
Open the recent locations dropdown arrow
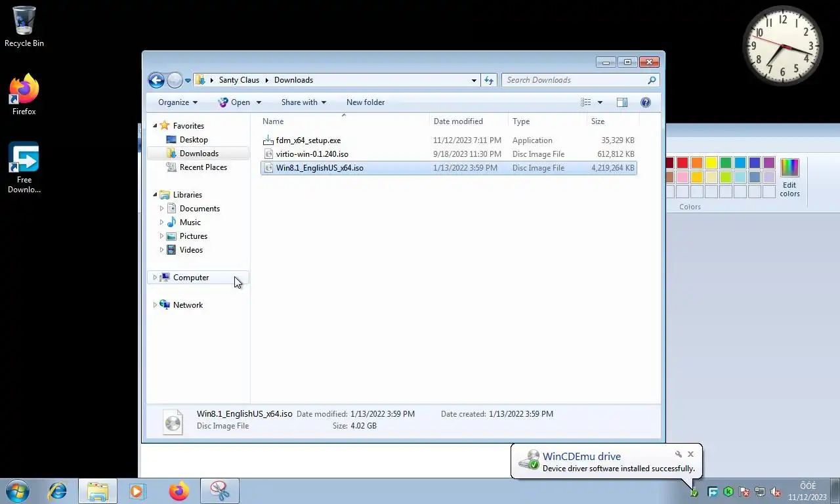point(188,81)
